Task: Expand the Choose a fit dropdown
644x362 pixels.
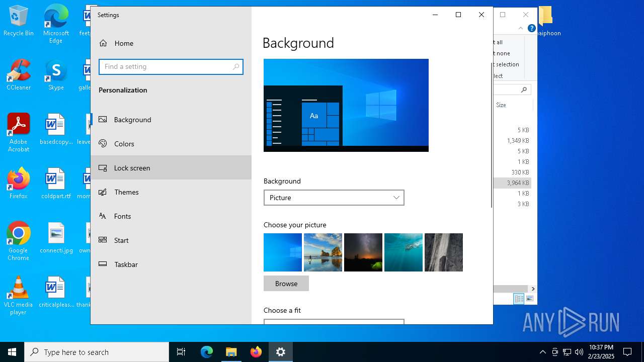Action: click(334, 322)
